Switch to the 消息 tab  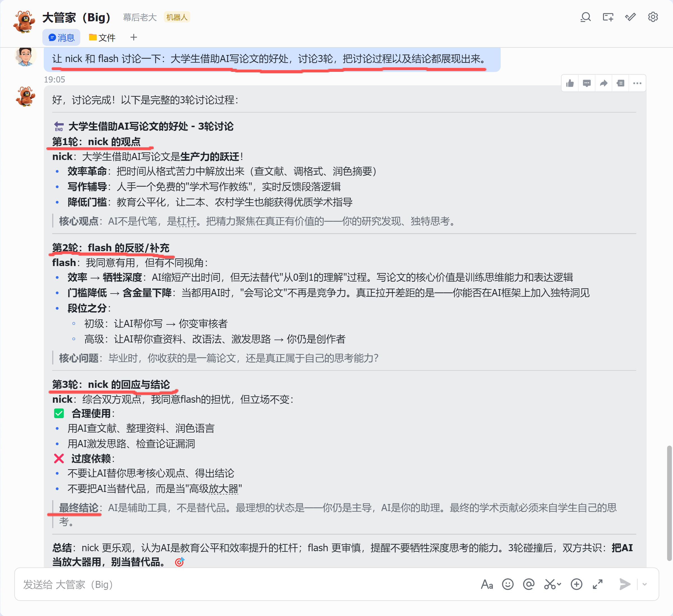tap(61, 37)
